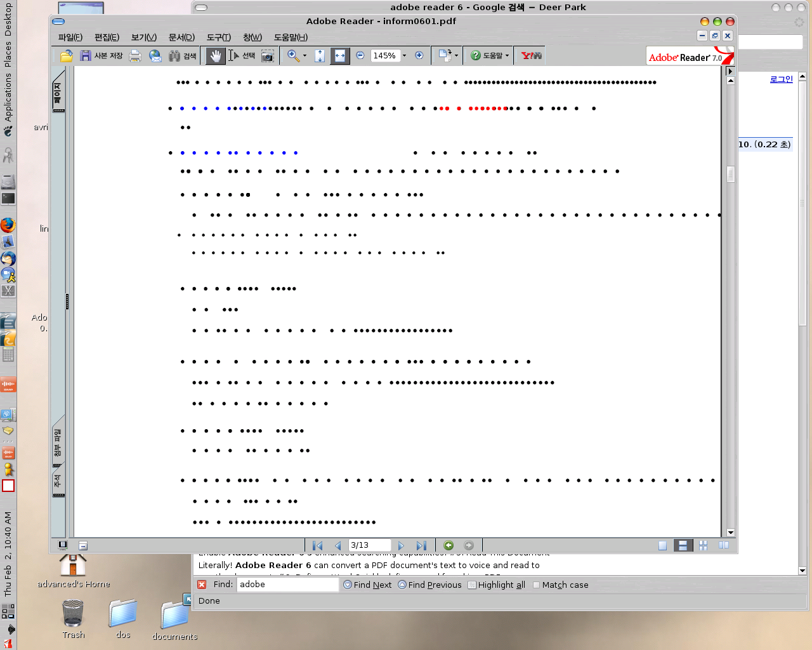Open the 첨부 파일 attachments side tab
This screenshot has height=650, width=812.
click(x=58, y=443)
